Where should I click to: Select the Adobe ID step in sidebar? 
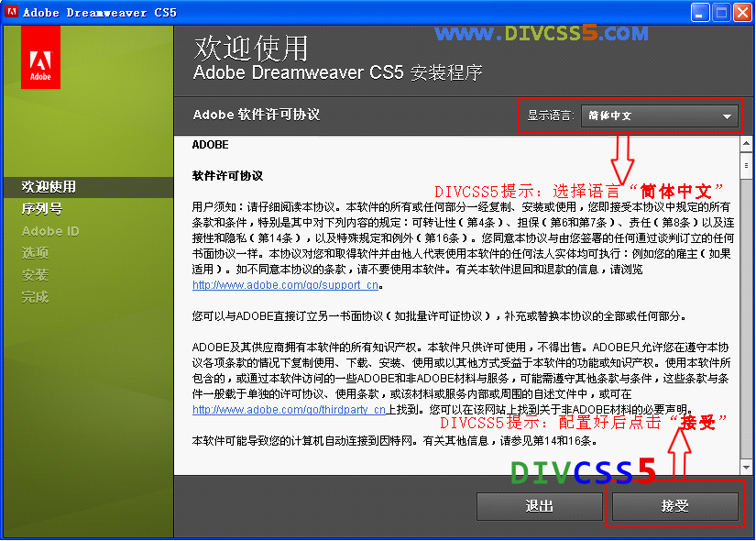[x=50, y=231]
